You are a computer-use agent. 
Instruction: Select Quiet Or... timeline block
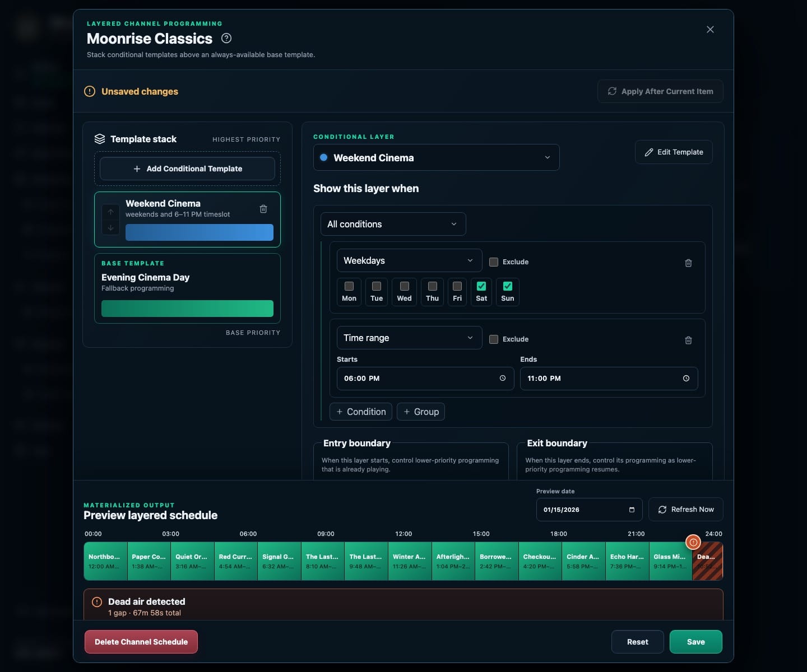pos(192,561)
